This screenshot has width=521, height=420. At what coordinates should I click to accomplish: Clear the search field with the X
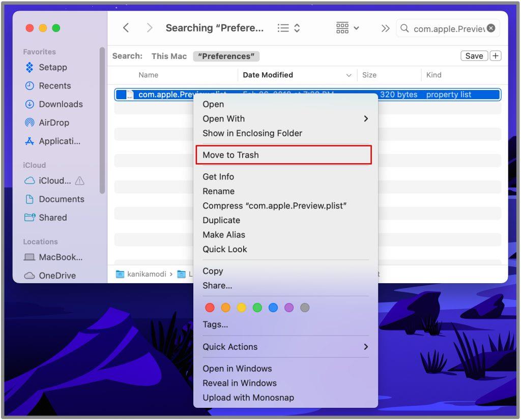tap(491, 28)
